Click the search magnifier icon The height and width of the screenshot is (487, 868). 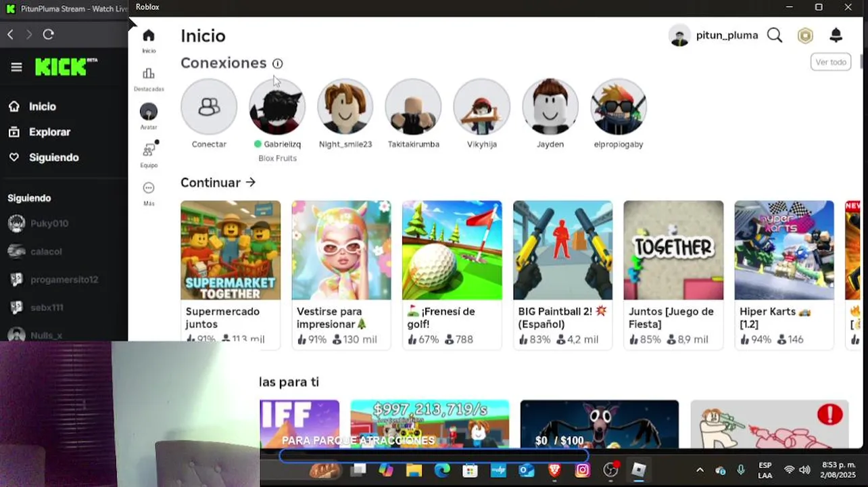pos(775,36)
